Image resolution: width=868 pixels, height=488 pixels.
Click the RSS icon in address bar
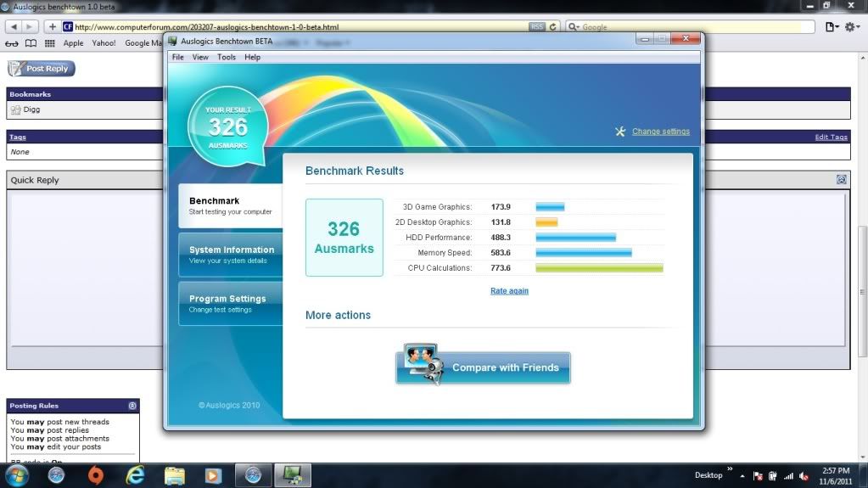(536, 26)
